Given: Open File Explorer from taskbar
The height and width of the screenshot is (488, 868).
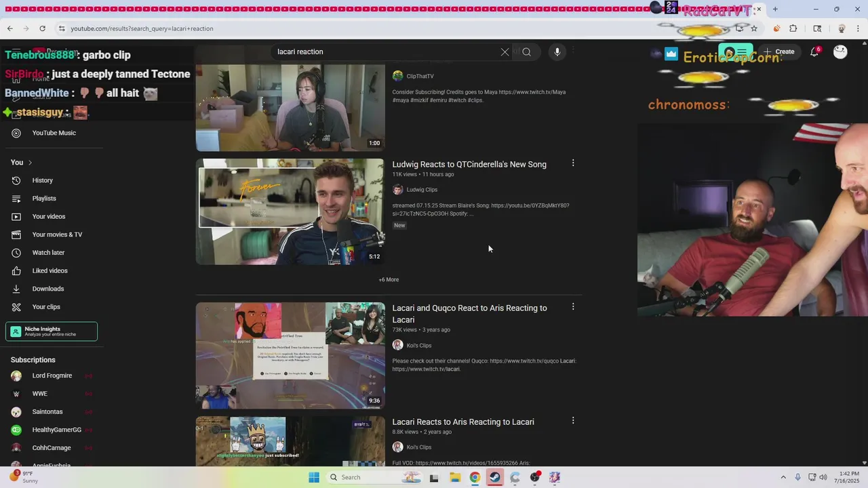Looking at the screenshot, I should pos(455,477).
